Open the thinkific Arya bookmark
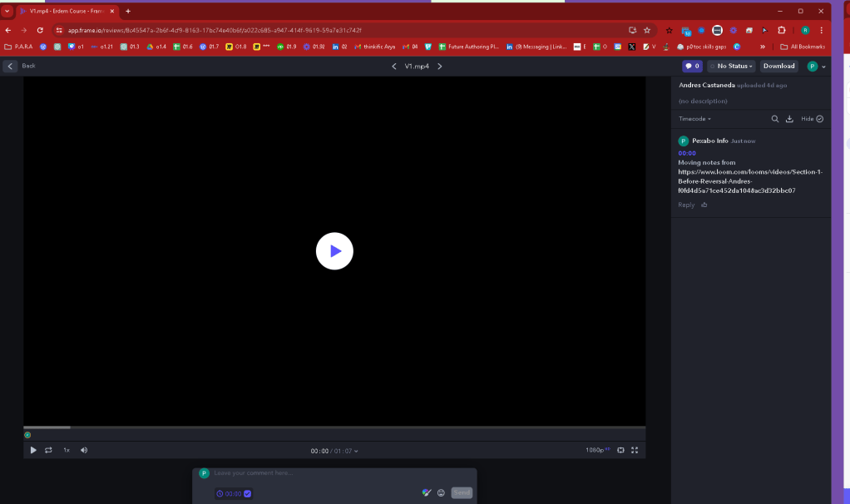This screenshot has width=850, height=504. click(x=374, y=47)
